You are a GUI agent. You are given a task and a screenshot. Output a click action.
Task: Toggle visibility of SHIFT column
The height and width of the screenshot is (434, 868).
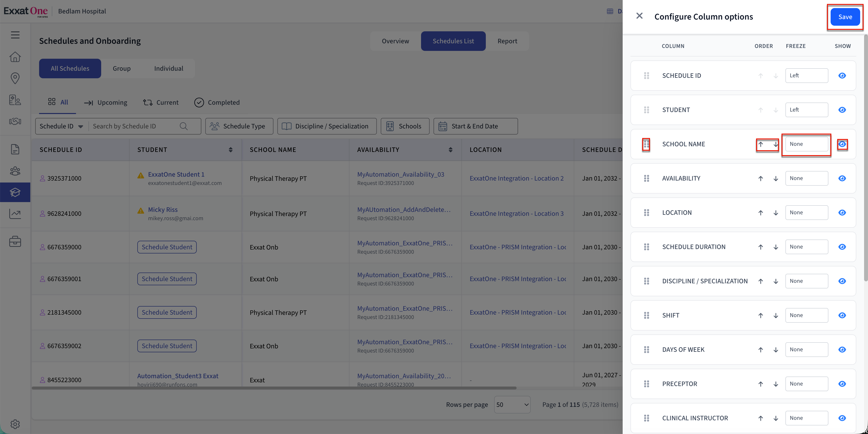tap(842, 315)
